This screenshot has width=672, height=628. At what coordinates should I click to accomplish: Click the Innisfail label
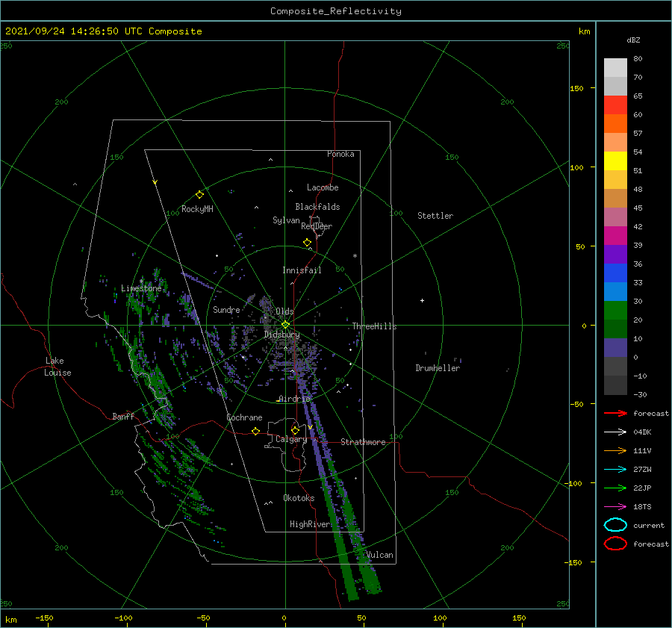pyautogui.click(x=302, y=270)
